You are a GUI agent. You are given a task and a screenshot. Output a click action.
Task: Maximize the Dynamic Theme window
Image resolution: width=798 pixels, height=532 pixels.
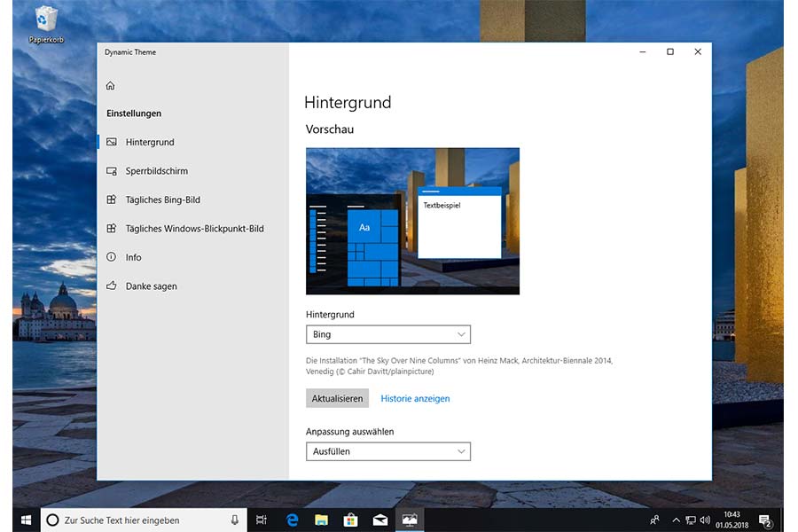670,52
